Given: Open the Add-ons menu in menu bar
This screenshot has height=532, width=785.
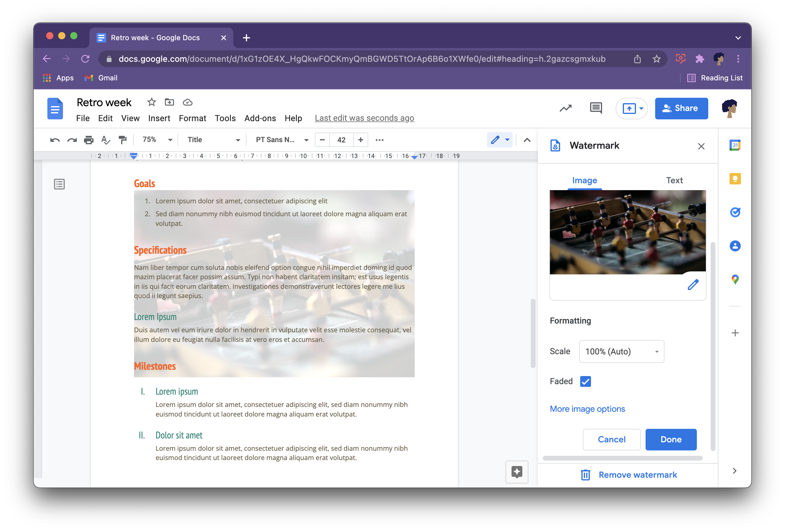Looking at the screenshot, I should tap(259, 118).
